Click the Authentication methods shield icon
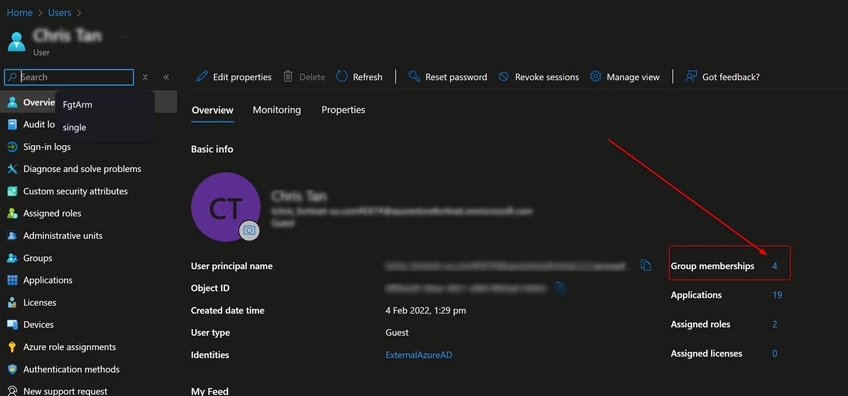Screen dimensions: 848x396 [12, 369]
